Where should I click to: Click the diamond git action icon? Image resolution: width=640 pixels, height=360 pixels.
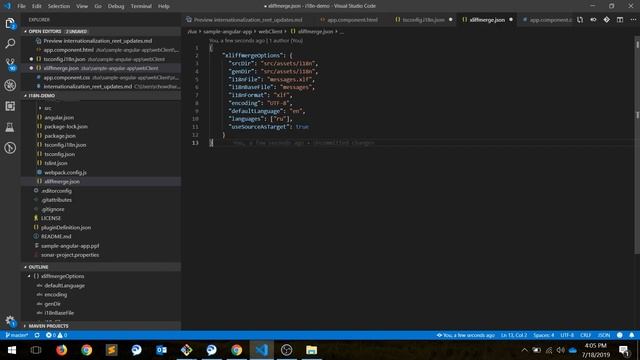point(607,20)
